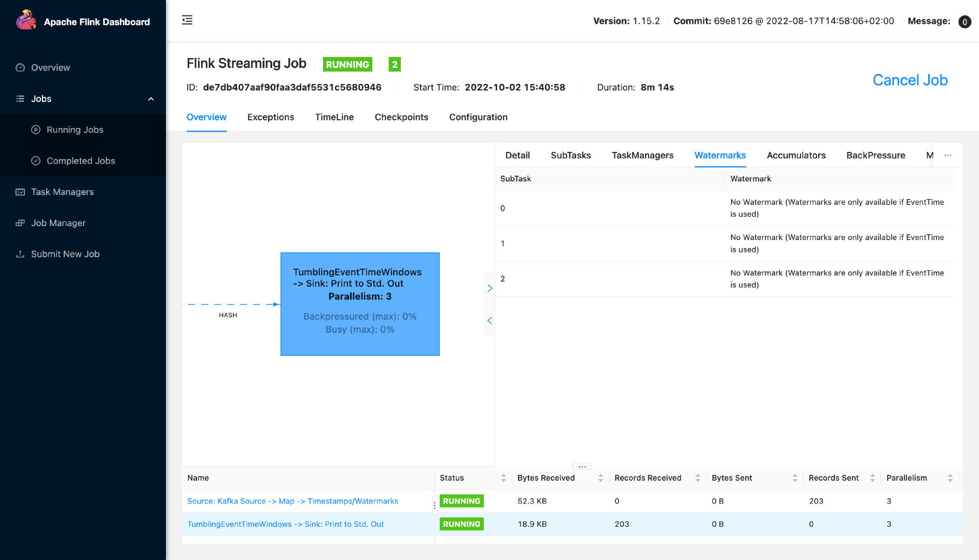Image resolution: width=979 pixels, height=560 pixels.
Task: Click the duration value 8m 14s
Action: point(657,87)
